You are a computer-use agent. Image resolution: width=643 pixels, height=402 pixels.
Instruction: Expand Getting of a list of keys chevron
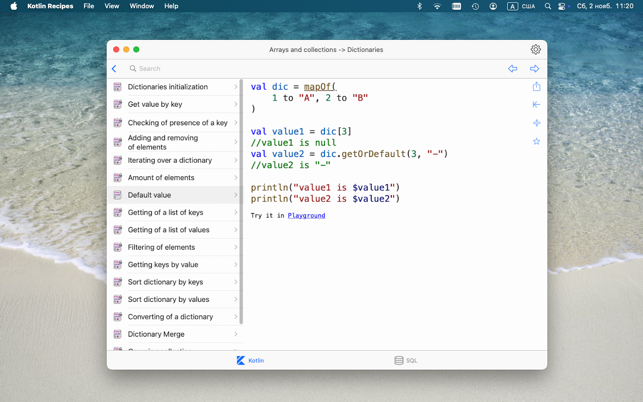click(x=236, y=212)
